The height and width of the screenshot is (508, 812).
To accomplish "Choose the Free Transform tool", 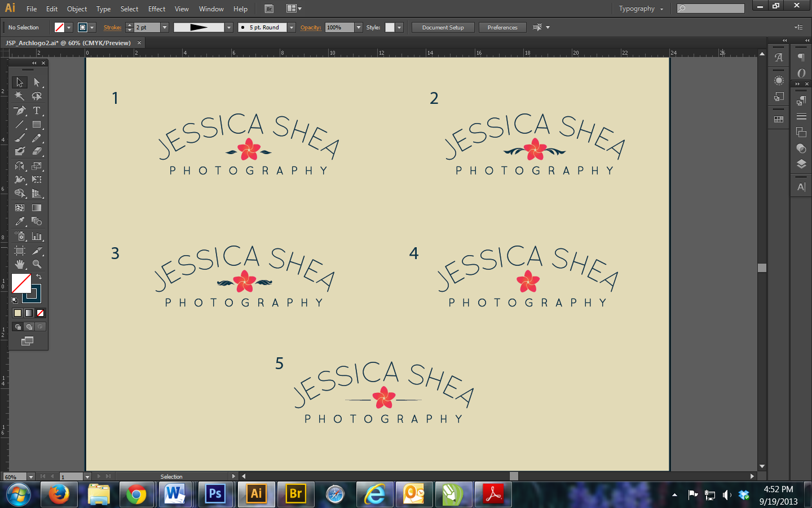I will pyautogui.click(x=37, y=179).
